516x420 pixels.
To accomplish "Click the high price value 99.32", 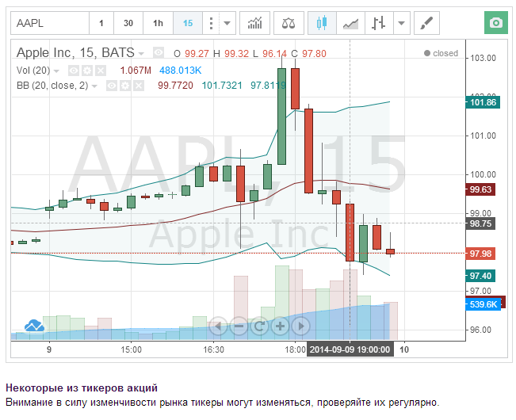I will tap(237, 54).
